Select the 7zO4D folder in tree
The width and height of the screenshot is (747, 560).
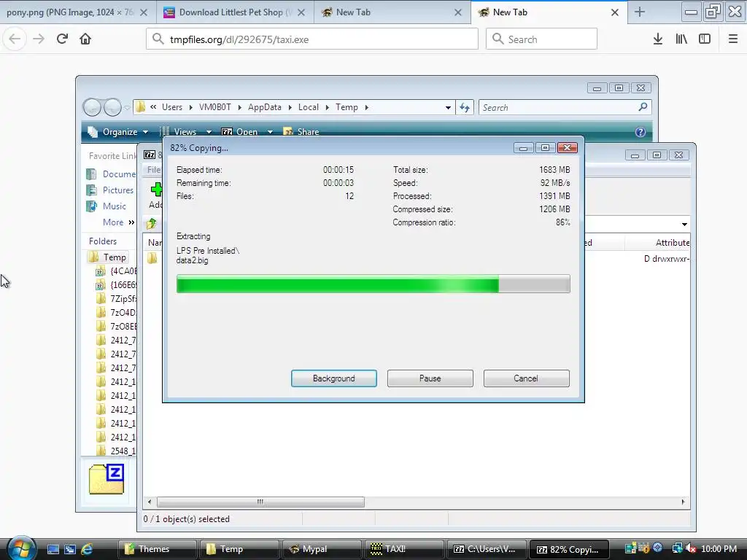117,312
